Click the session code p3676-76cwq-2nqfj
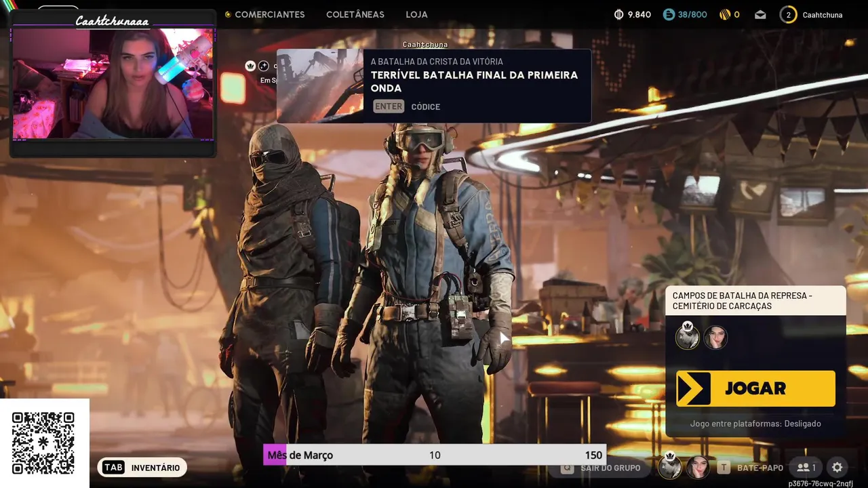This screenshot has height=488, width=868. [821, 483]
